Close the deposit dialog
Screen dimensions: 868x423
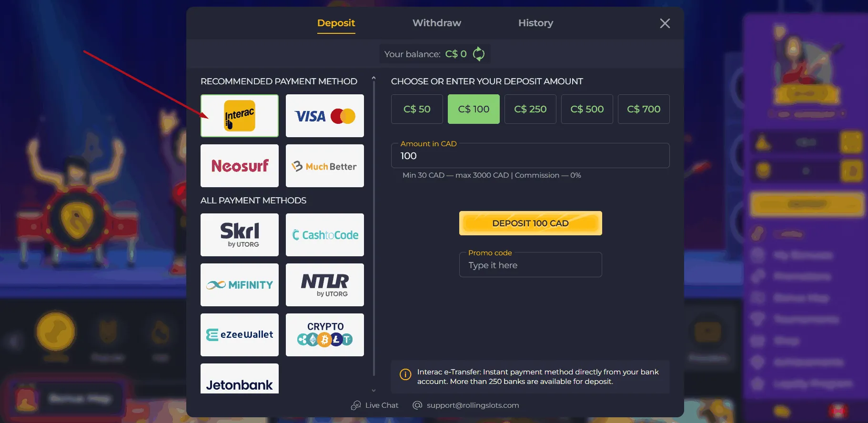pyautogui.click(x=665, y=23)
